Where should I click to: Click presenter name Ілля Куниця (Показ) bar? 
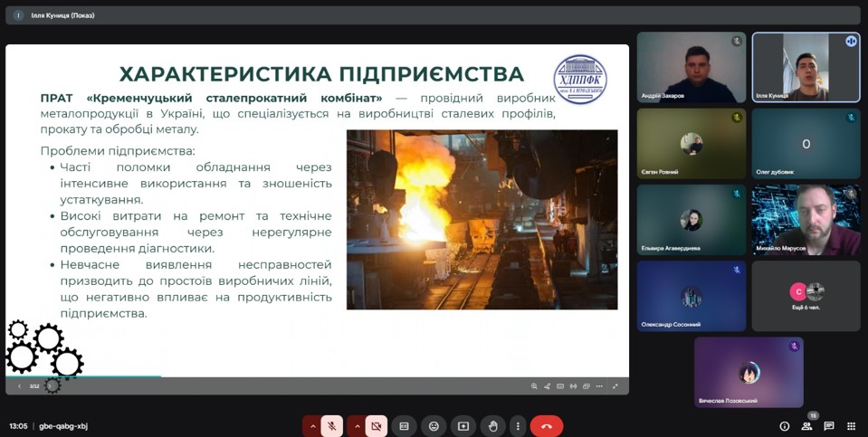[x=433, y=15]
